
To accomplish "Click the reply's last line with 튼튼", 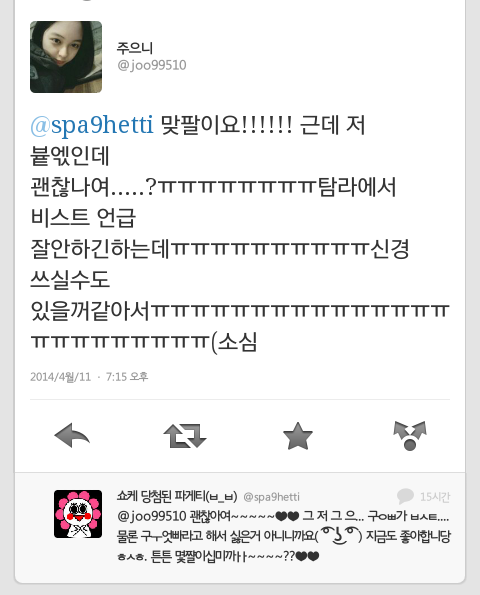I will [x=218, y=556].
